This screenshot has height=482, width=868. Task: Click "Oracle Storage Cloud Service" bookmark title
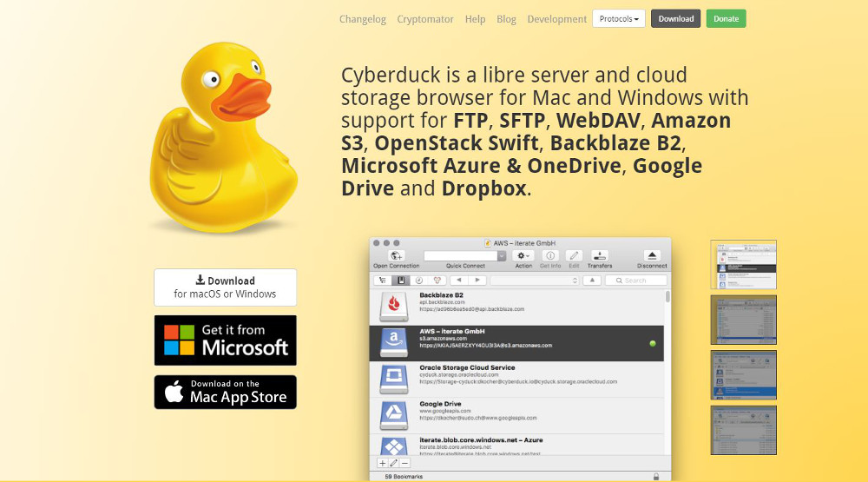(467, 367)
